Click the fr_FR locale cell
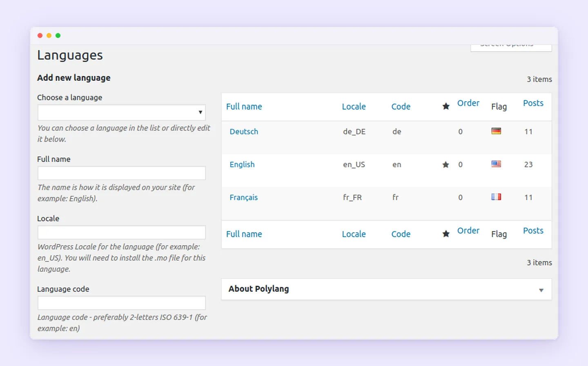 tap(352, 197)
